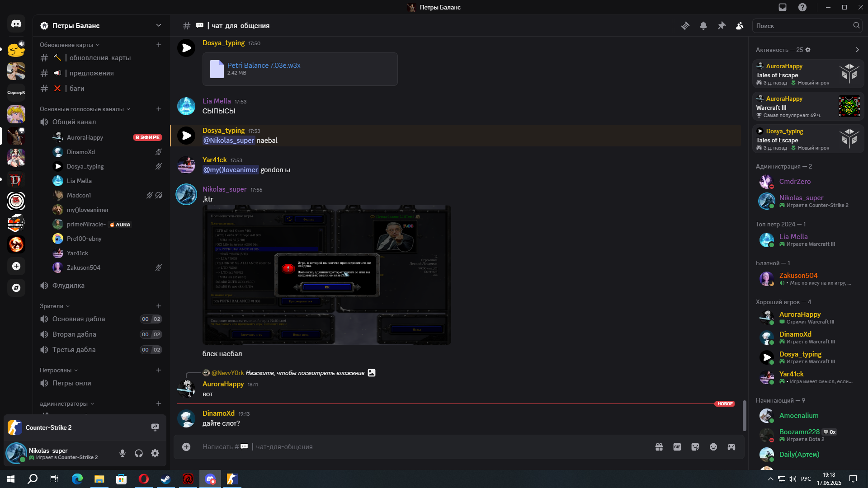
Task: Join the Основная дабла voice channel
Action: click(101, 319)
